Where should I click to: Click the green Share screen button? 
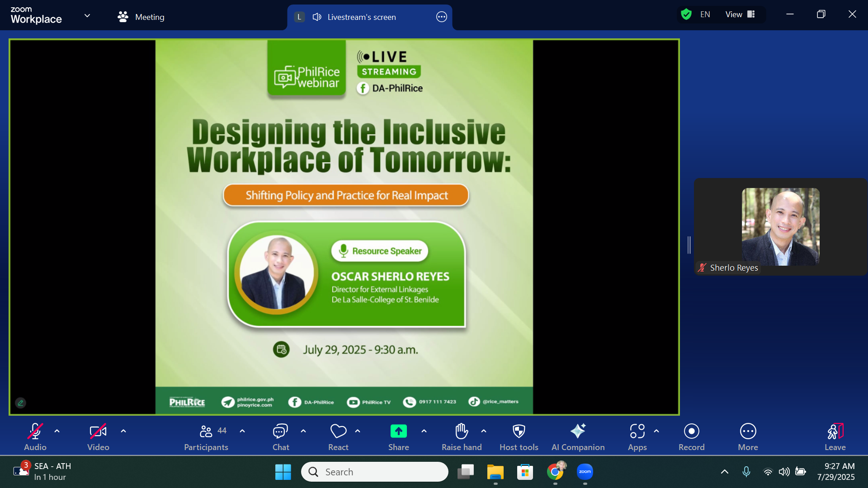(398, 432)
